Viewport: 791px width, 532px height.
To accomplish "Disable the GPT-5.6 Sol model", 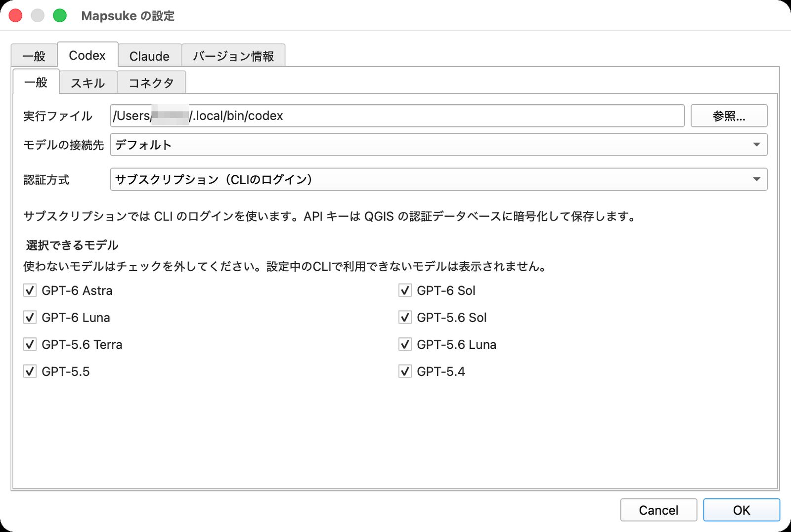I will pos(405,317).
